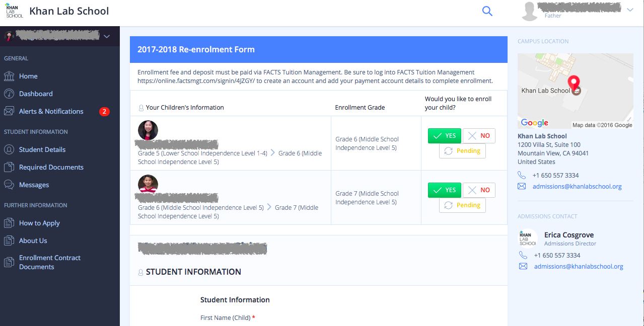Click Erica Cosgrove's admissions email link
The width and height of the screenshot is (644, 326).
579,267
